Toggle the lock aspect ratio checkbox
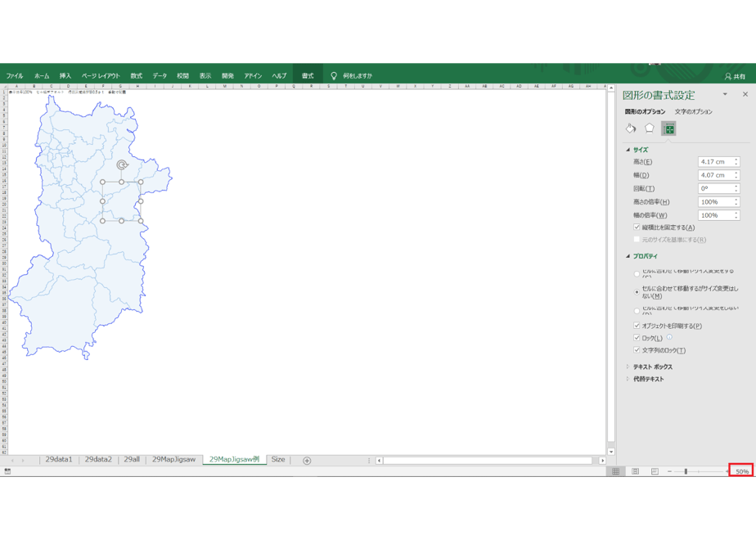756x540 pixels. pos(637,227)
